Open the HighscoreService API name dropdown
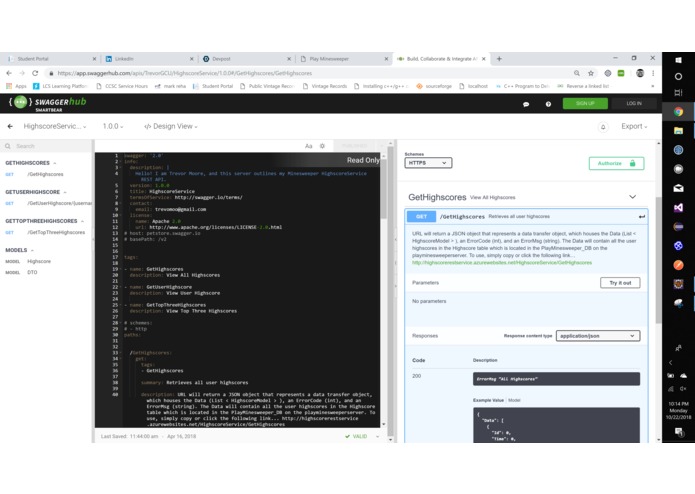 [x=55, y=126]
